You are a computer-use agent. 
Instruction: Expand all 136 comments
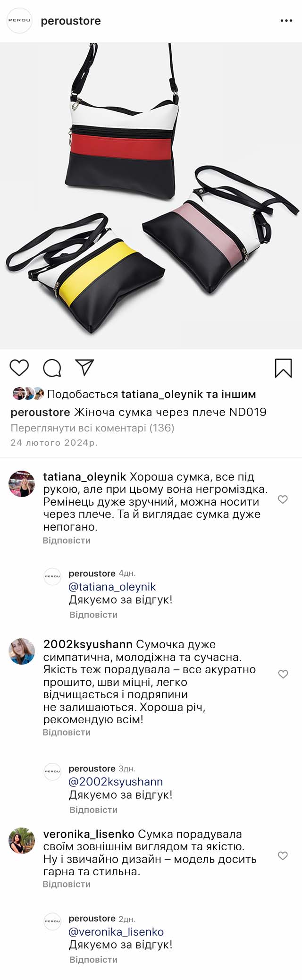coord(92,428)
